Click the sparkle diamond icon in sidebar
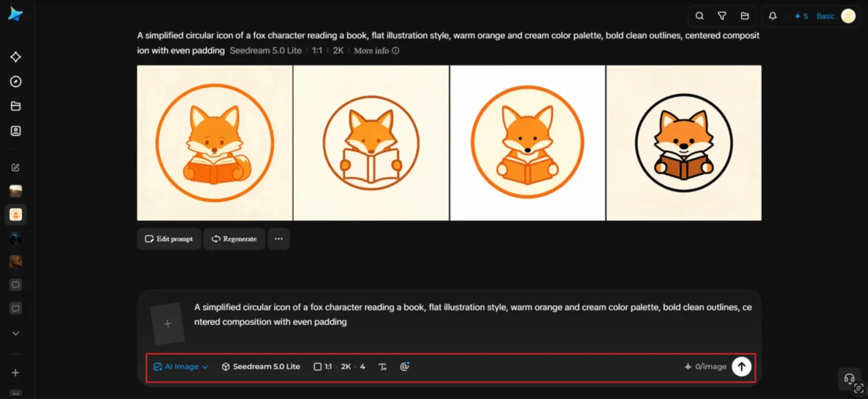This screenshot has height=399, width=868. click(16, 57)
